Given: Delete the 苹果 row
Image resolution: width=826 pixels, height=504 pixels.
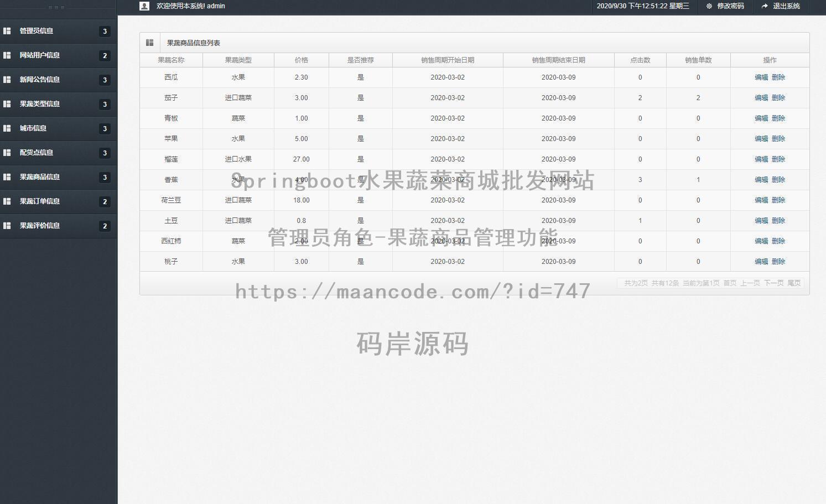Looking at the screenshot, I should 778,139.
